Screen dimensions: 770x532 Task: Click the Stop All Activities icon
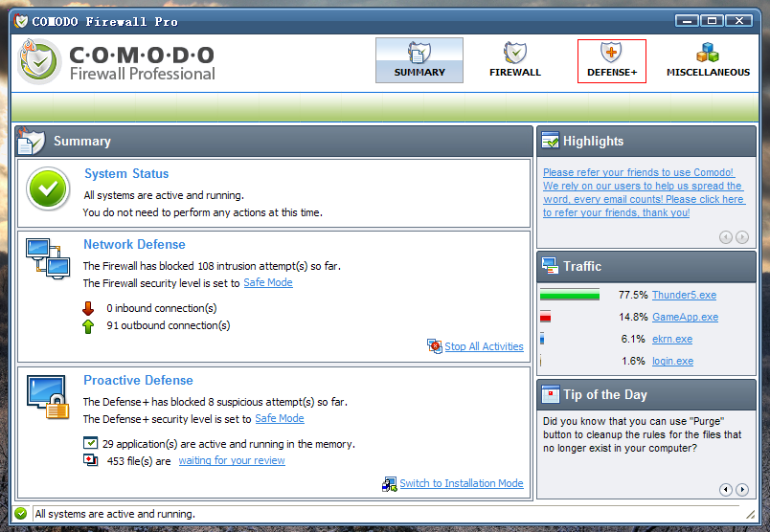pyautogui.click(x=435, y=346)
